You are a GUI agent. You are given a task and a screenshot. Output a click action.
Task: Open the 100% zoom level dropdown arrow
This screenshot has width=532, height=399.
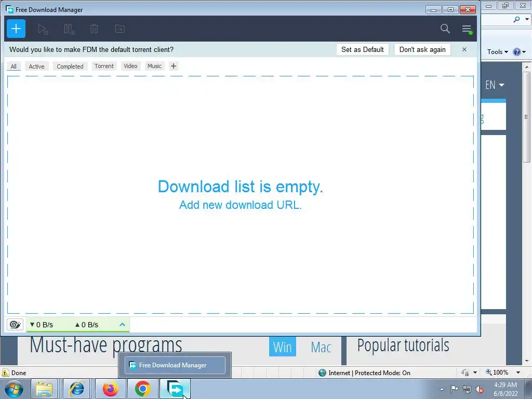(518, 373)
